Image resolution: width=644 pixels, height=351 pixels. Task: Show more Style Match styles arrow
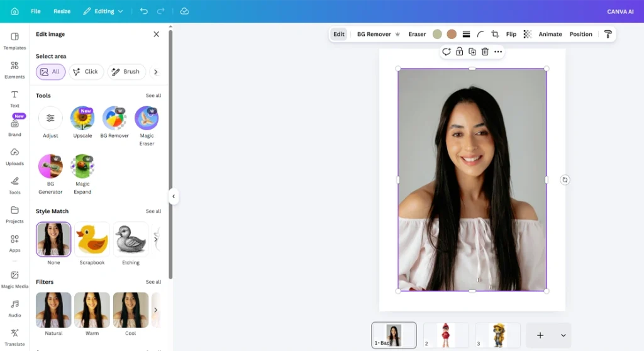[156, 239]
